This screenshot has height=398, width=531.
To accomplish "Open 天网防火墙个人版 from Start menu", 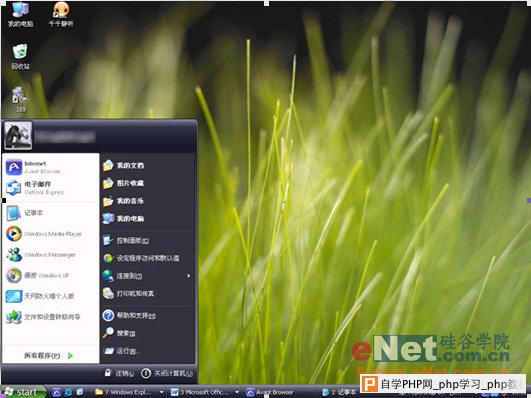I will 51,296.
